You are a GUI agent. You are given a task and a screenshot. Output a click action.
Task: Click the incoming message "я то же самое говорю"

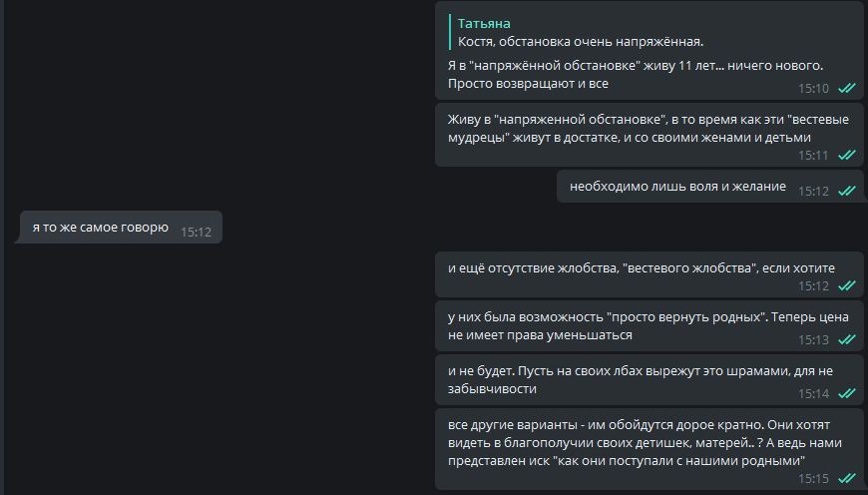pos(100,229)
